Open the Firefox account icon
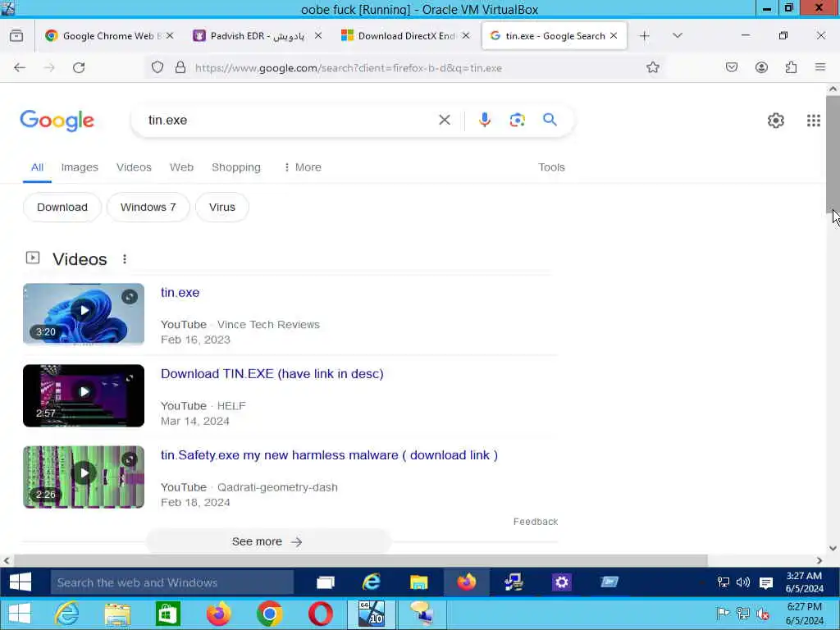This screenshot has height=630, width=840. click(x=761, y=67)
